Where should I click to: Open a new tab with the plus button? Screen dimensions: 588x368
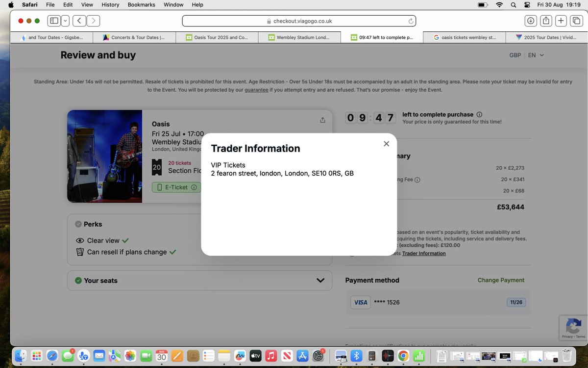click(561, 21)
